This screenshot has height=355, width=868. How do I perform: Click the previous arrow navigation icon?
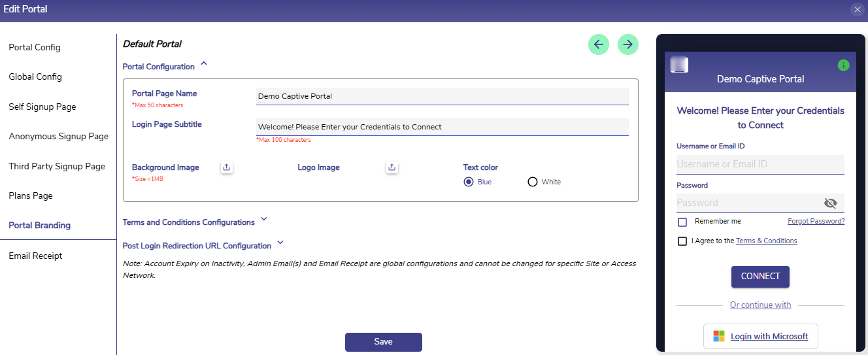(598, 44)
